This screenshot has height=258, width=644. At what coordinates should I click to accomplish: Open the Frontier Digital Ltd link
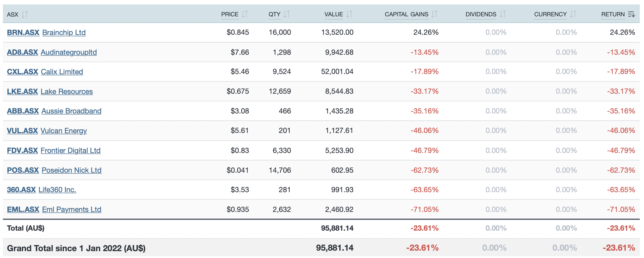71,150
